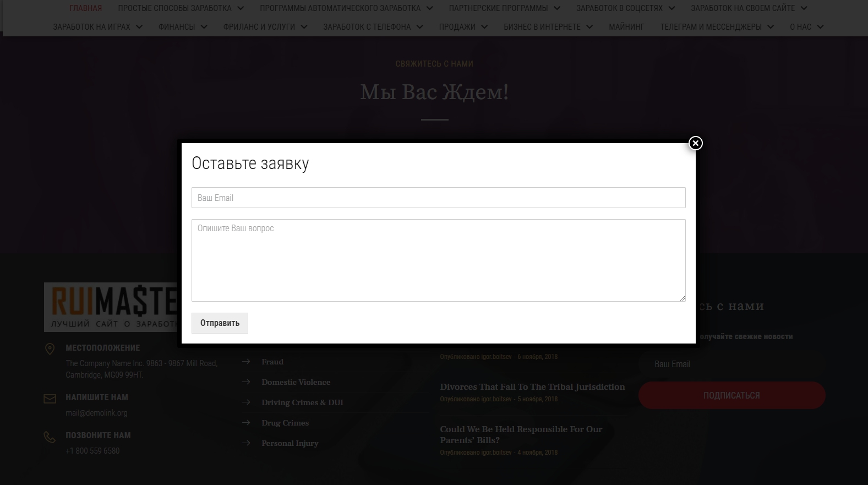Viewport: 868px width, 485px height.
Task: Close the Оставьте заявку popup
Action: [695, 143]
